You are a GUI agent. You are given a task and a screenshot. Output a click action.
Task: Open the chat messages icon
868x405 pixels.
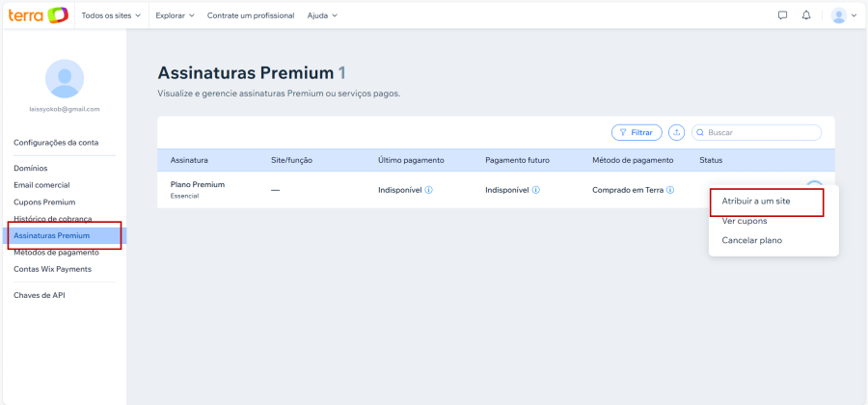[x=783, y=15]
